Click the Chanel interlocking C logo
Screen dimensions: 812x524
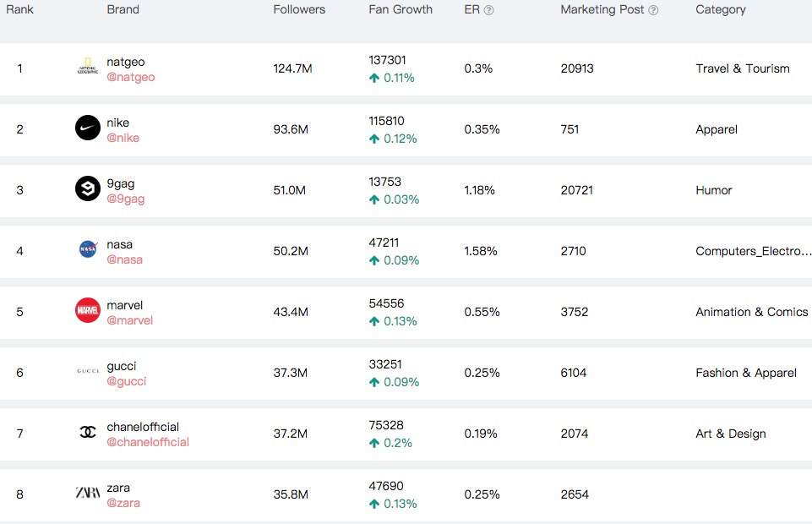coord(88,432)
